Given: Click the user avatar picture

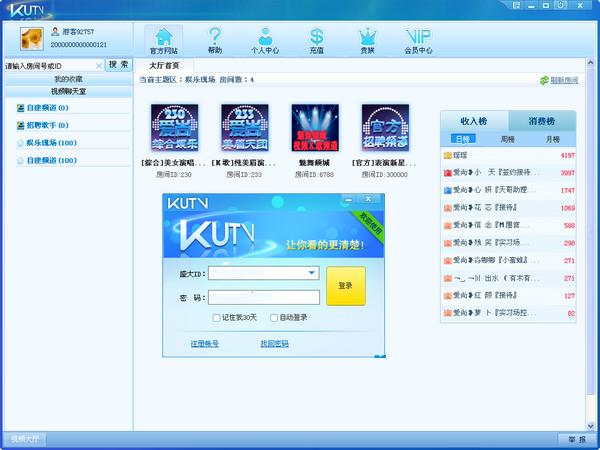Looking at the screenshot, I should point(32,39).
